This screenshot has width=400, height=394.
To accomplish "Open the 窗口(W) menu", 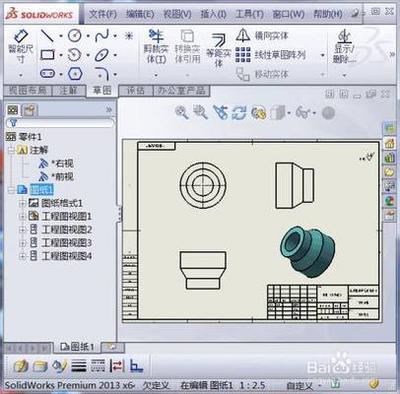I will click(288, 14).
